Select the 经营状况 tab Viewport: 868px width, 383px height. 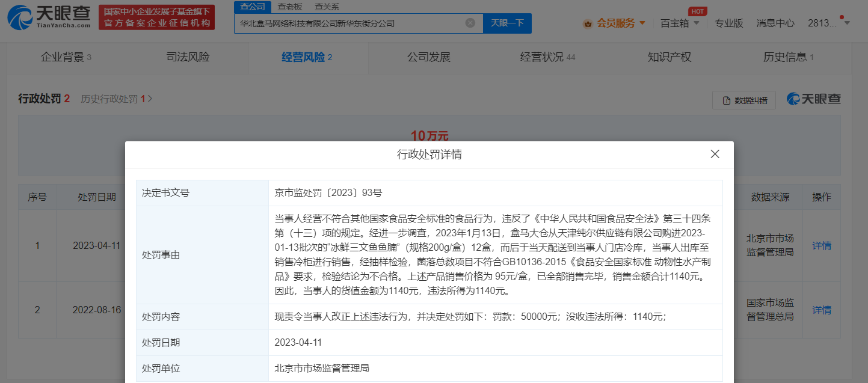click(547, 57)
